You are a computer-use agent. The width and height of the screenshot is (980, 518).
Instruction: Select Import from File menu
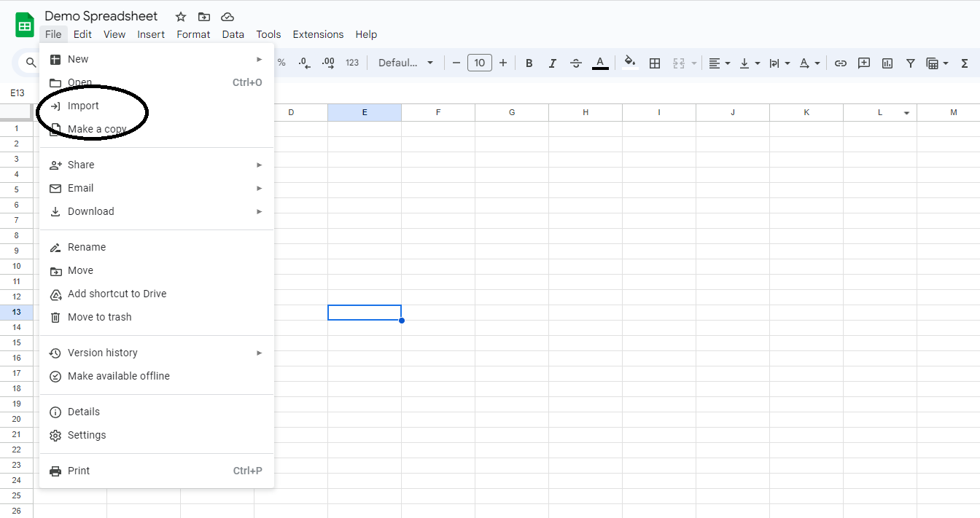click(x=83, y=106)
